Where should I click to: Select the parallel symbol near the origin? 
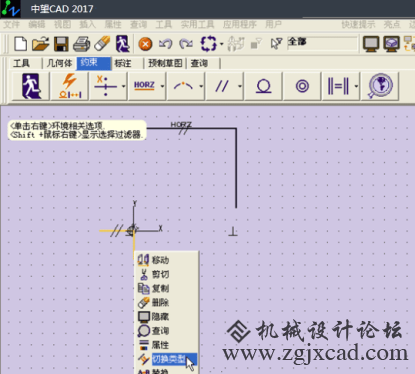click(116, 231)
